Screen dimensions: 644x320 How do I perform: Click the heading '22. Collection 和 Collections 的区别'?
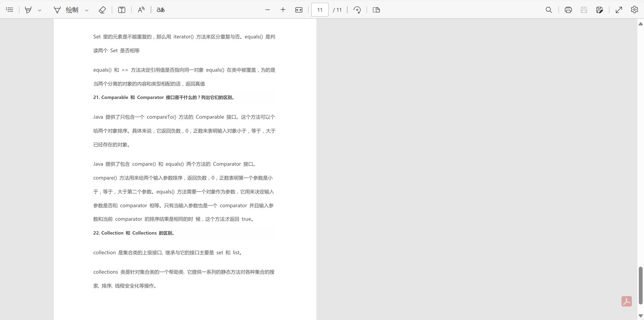(134, 233)
